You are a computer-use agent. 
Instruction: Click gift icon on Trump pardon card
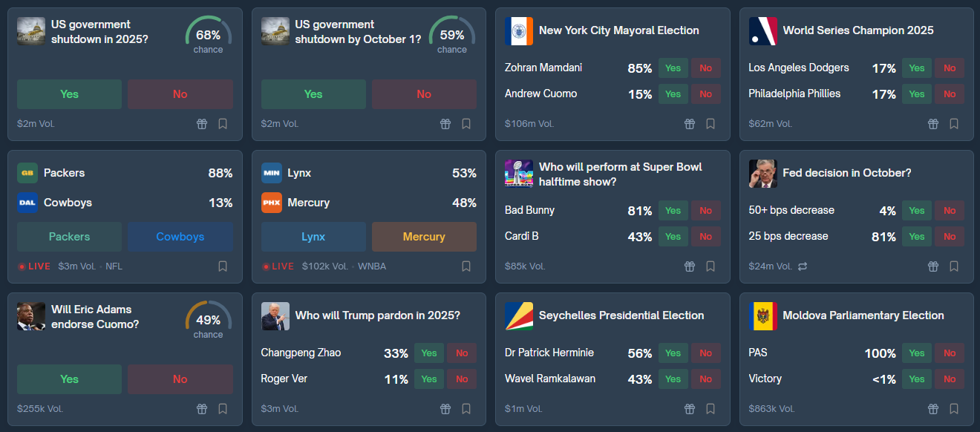[x=445, y=409]
